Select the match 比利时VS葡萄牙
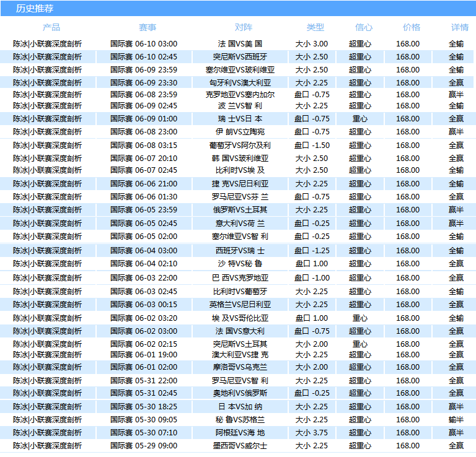 pyautogui.click(x=240, y=292)
